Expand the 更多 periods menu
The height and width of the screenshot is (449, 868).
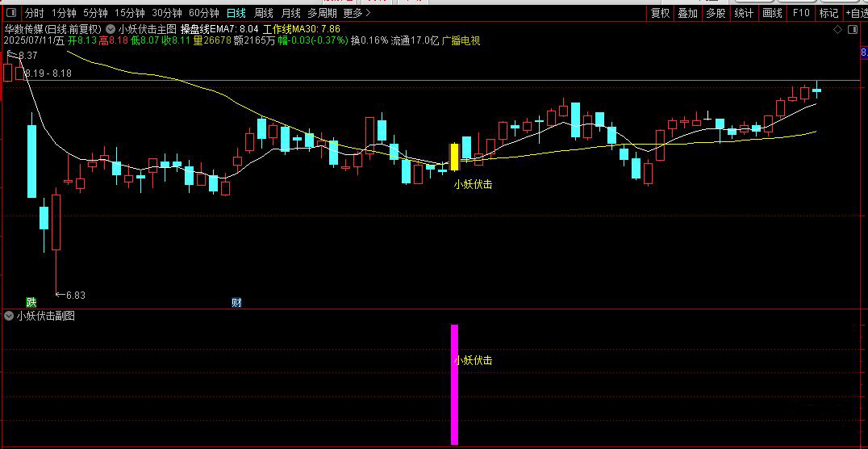357,13
